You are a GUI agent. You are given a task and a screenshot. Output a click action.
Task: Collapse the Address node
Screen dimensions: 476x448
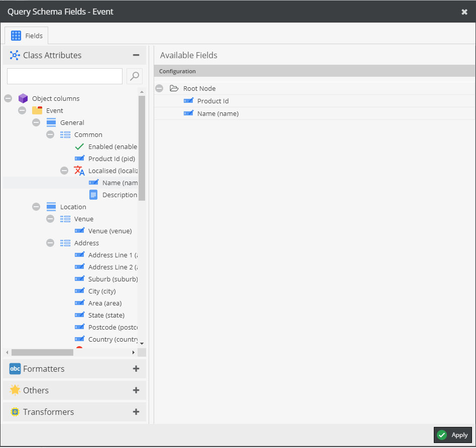[50, 243]
